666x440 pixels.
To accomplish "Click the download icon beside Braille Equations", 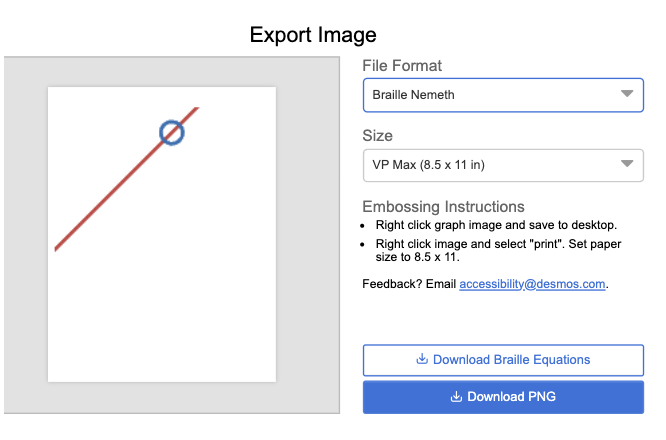I will (x=421, y=360).
